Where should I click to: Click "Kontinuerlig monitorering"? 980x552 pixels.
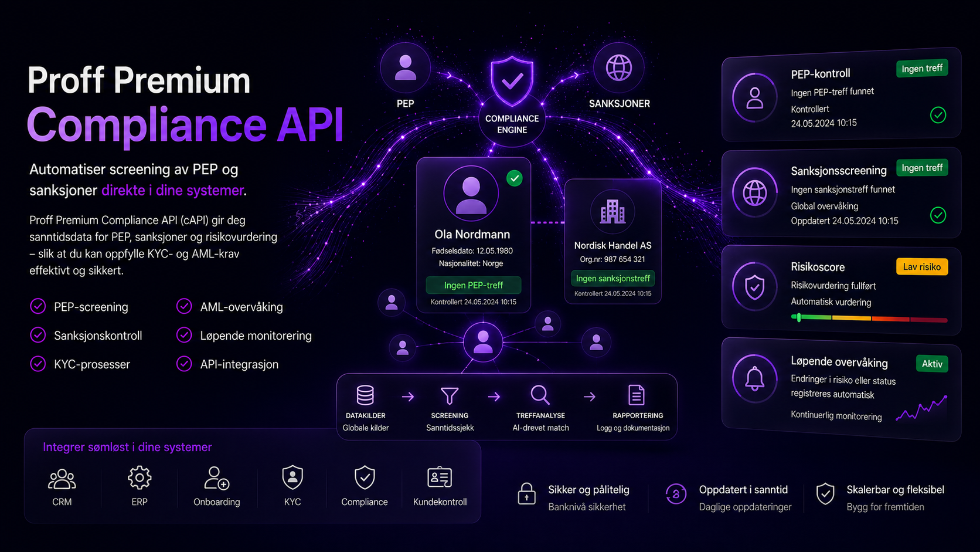click(836, 415)
